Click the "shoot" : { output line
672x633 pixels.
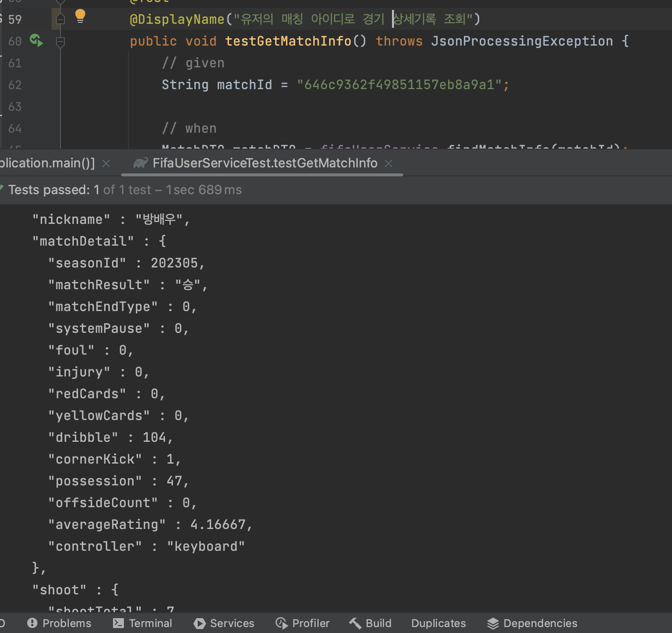point(75,590)
